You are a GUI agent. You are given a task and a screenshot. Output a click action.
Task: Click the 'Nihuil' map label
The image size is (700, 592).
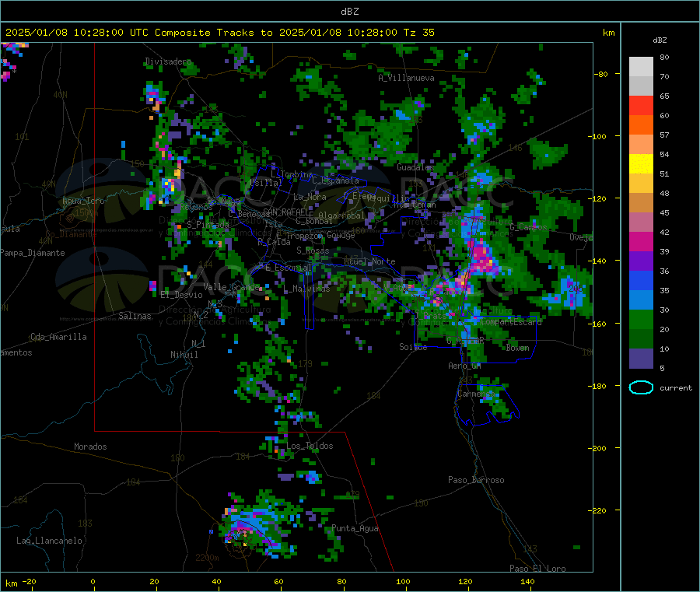[184, 355]
